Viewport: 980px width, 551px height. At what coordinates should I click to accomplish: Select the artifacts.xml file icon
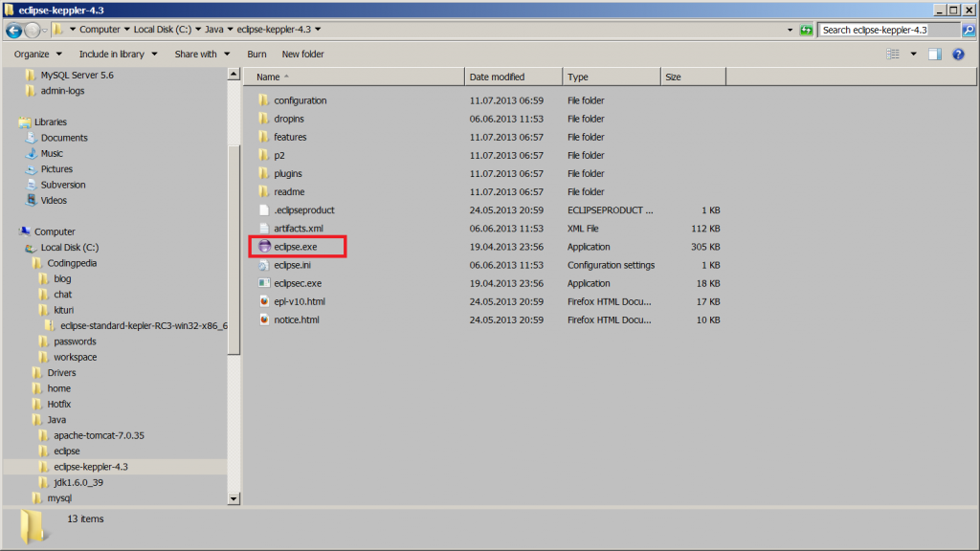(264, 228)
